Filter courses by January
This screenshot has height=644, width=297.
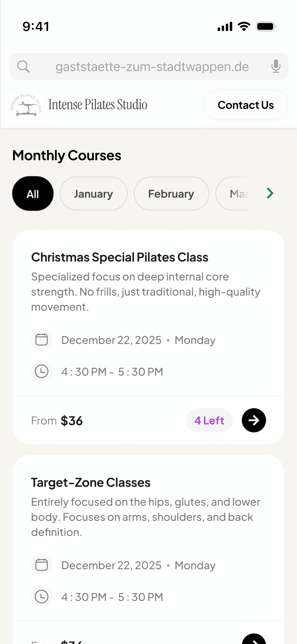coord(93,194)
